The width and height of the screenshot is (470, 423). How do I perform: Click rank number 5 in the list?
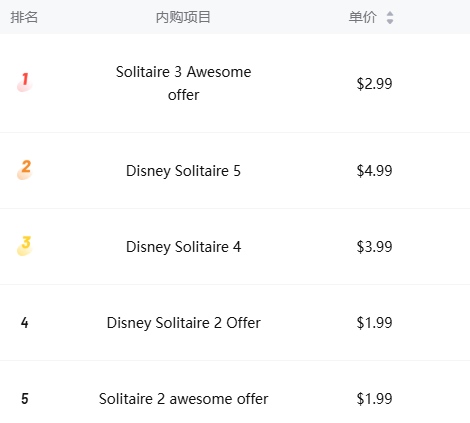tap(25, 399)
